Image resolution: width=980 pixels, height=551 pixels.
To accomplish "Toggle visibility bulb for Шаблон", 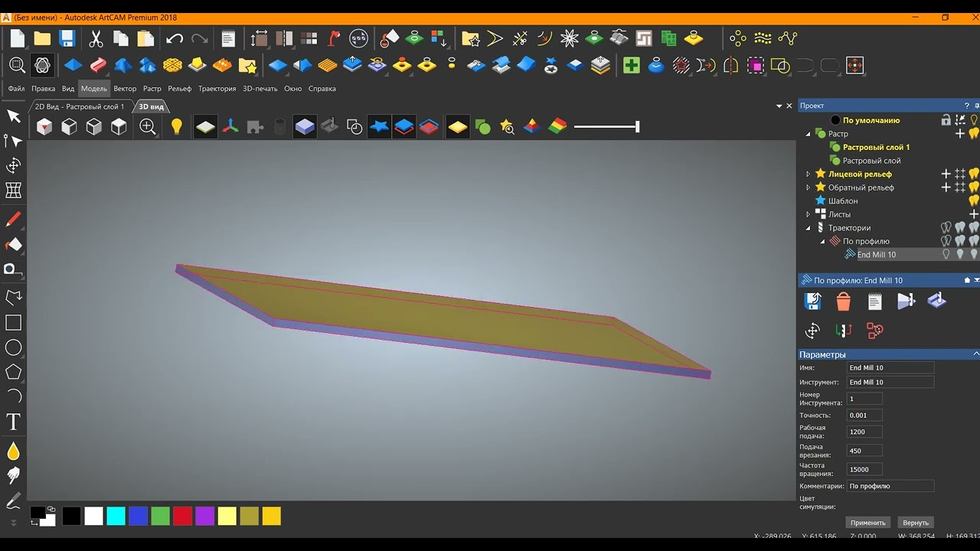I will pos(974,201).
